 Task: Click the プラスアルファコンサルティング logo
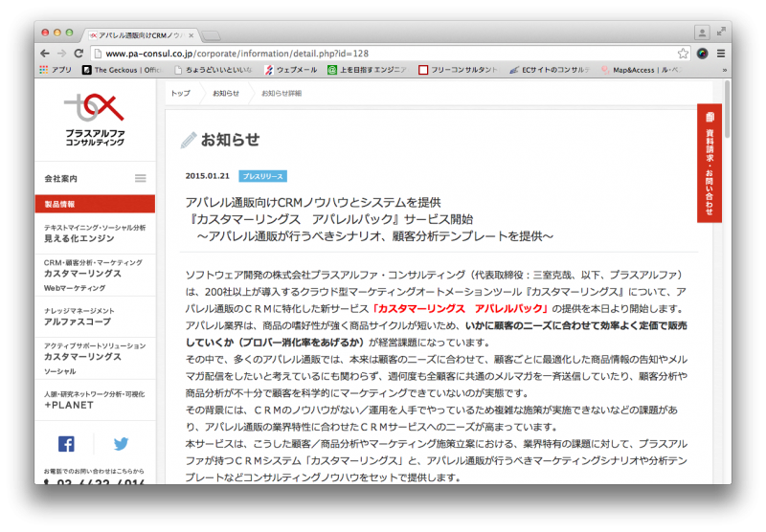click(95, 120)
